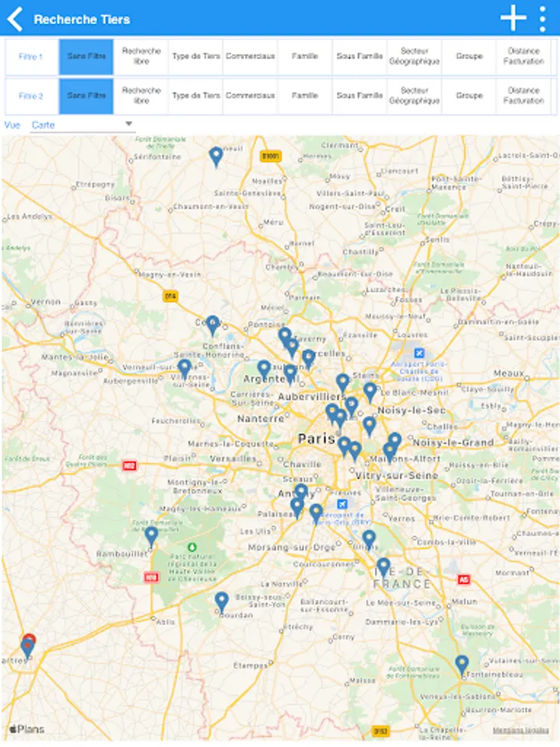Image resolution: width=560 pixels, height=747 pixels.
Task: Choose Distance Facturation in Filtre 2 row
Action: pos(523,96)
